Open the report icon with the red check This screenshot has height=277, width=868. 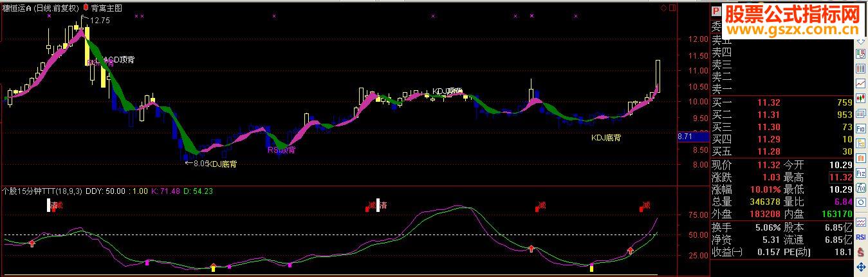tap(860, 52)
